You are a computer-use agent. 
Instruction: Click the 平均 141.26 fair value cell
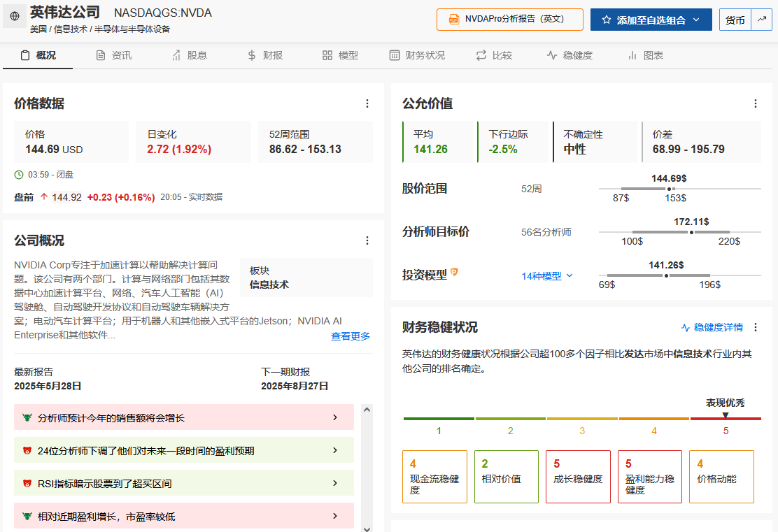point(439,142)
